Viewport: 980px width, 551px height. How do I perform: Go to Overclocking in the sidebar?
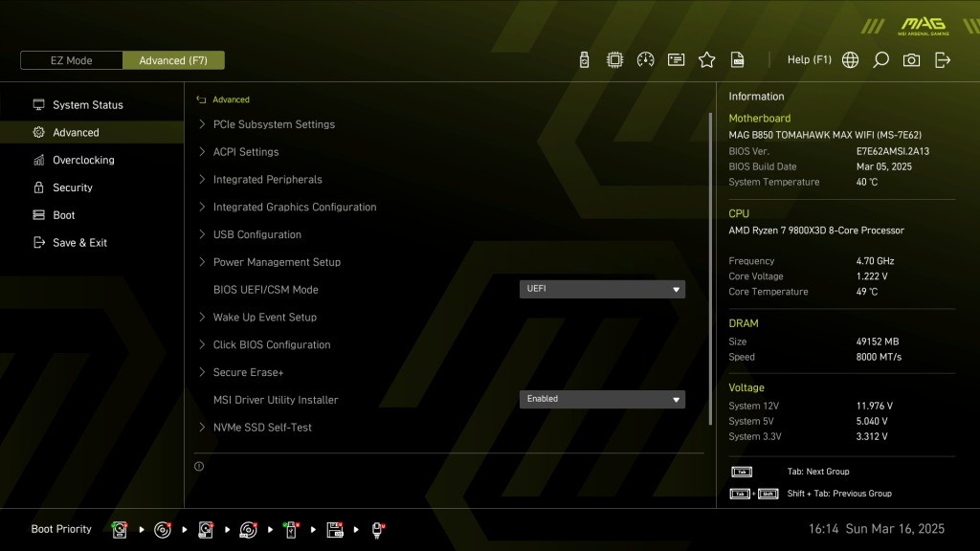click(83, 160)
